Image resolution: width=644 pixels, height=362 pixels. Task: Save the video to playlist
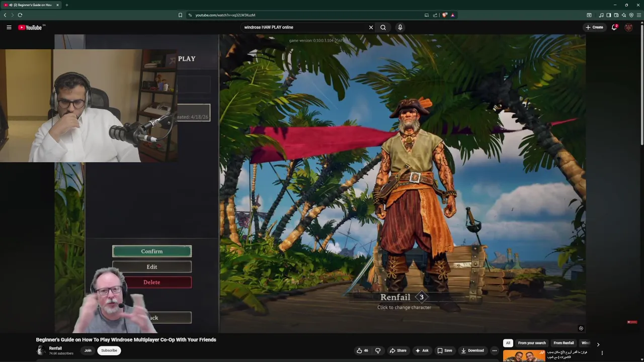click(x=445, y=350)
